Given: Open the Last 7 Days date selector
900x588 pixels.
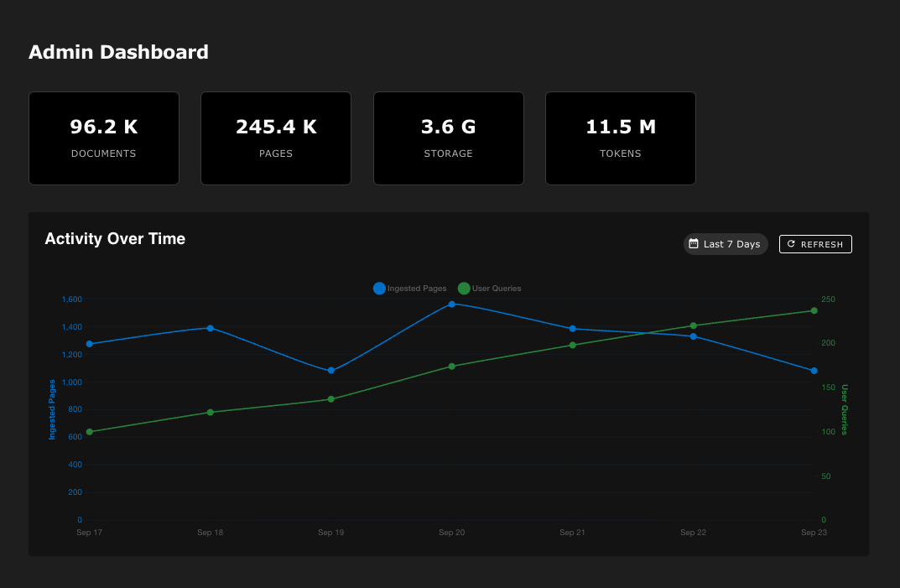Looking at the screenshot, I should click(x=726, y=244).
